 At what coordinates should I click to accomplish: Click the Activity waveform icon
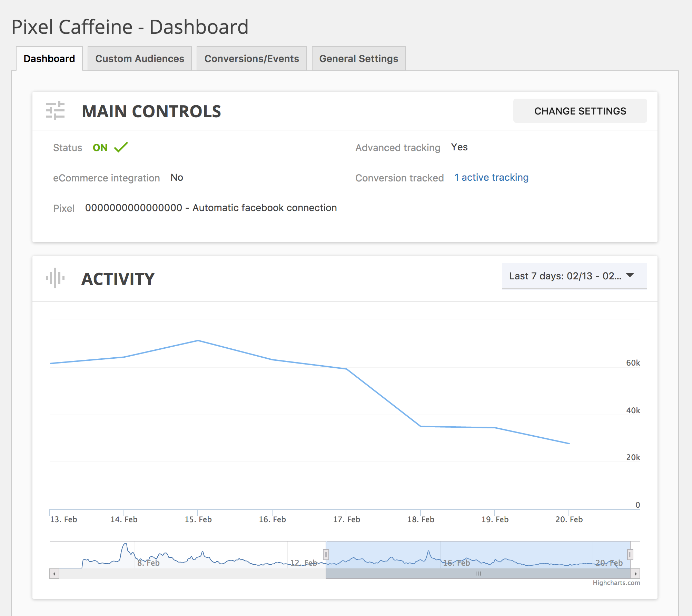click(x=55, y=278)
